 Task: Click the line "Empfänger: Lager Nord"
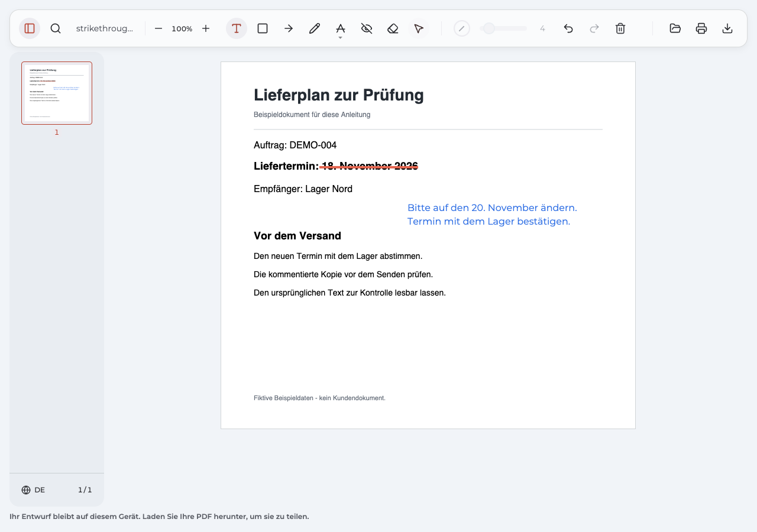(x=303, y=189)
